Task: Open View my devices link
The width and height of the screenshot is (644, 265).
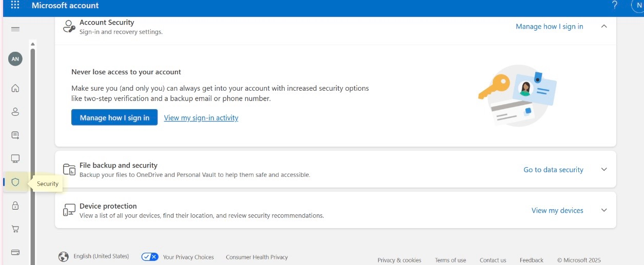Action: pyautogui.click(x=557, y=210)
